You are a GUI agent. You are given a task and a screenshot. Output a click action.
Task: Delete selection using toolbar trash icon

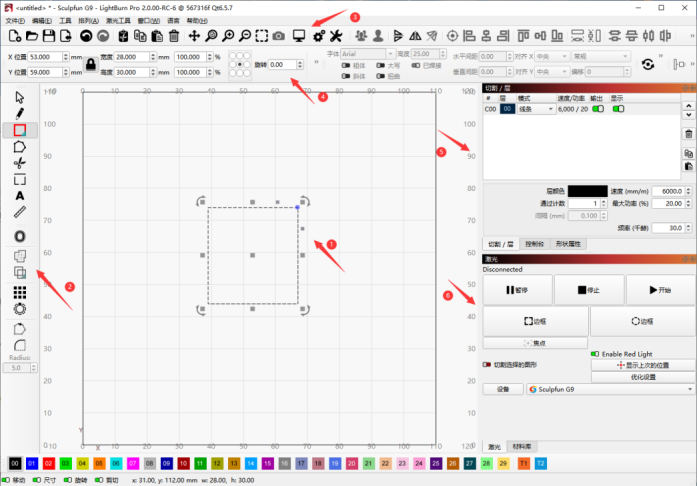[174, 36]
